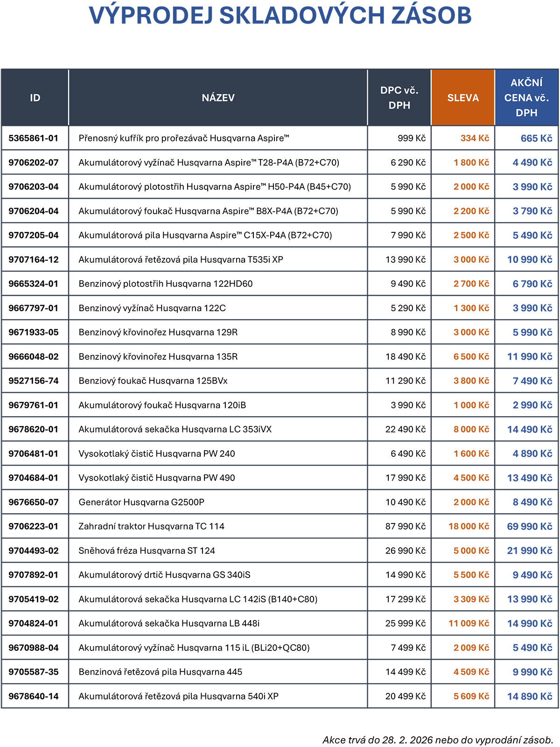Image resolution: width=560 pixels, height=747 pixels.
Task: Click the product name in the second row
Action: [x=211, y=162]
